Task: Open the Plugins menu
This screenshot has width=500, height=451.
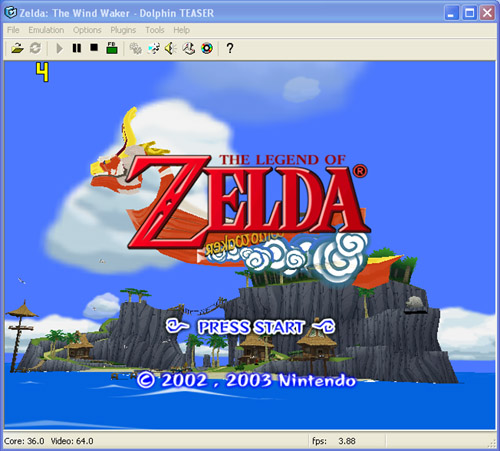Action: (123, 30)
